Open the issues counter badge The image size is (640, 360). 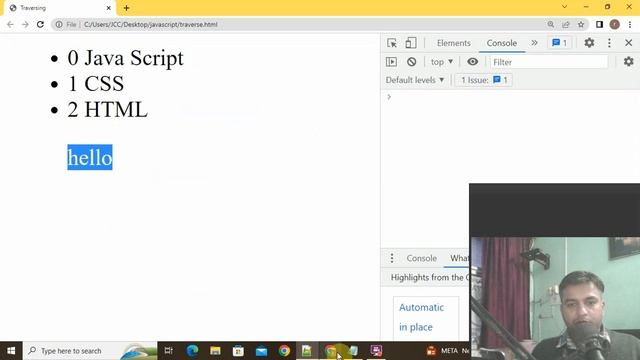[x=560, y=43]
